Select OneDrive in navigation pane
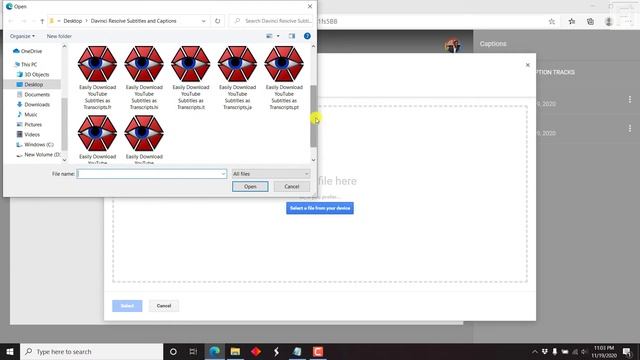640x360 pixels. click(x=31, y=51)
